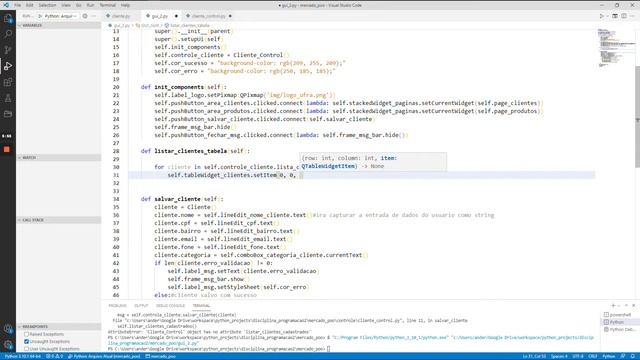Open the folder icon view in activity bar
The width and height of the screenshot is (640, 360).
click(x=8, y=114)
